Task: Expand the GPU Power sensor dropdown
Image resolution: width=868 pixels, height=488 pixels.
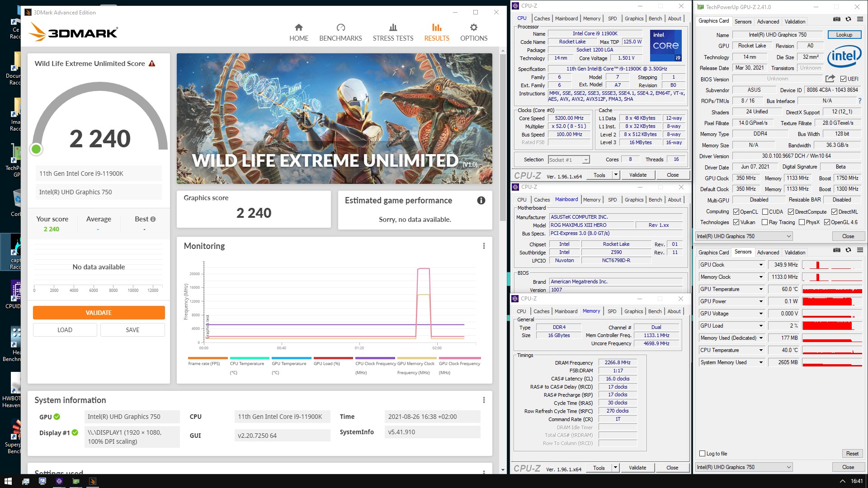Action: click(x=761, y=301)
